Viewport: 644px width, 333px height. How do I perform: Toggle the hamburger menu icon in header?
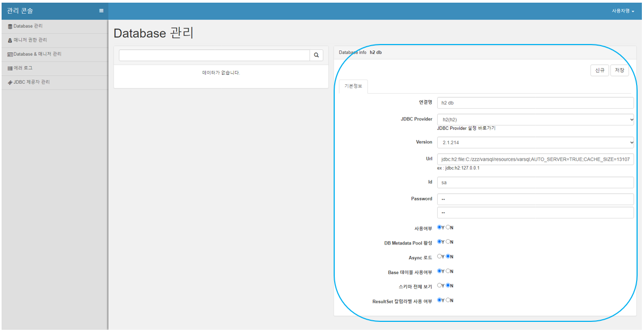click(x=101, y=11)
